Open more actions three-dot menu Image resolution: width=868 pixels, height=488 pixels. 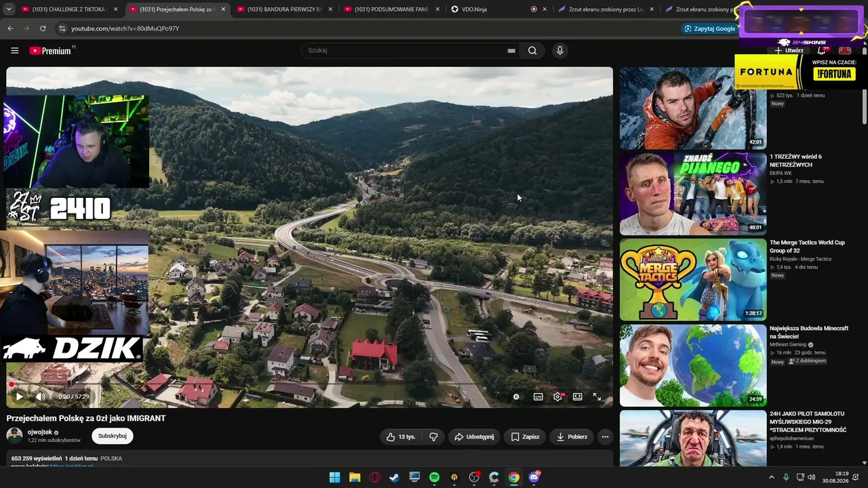click(x=605, y=436)
